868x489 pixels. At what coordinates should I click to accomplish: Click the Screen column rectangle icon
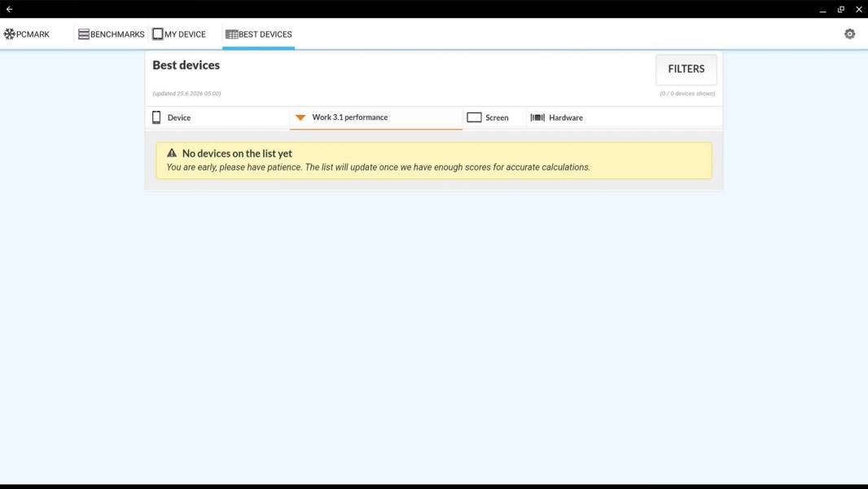coord(474,117)
